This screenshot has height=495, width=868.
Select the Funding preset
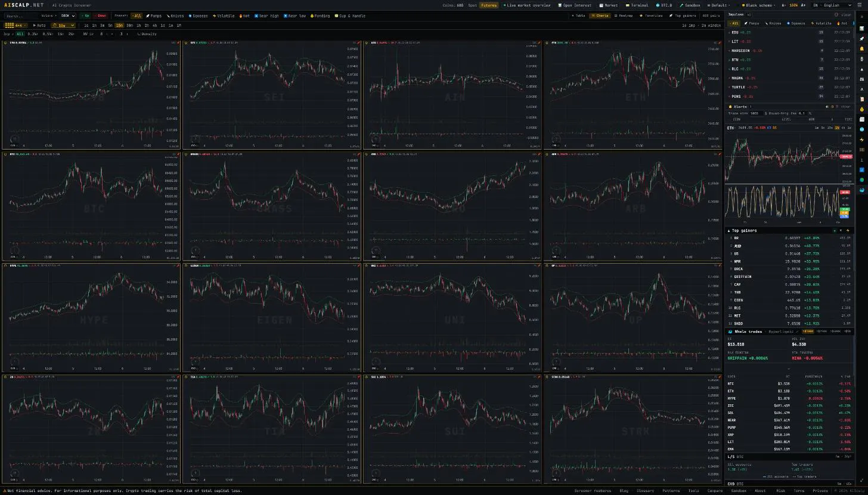click(x=320, y=16)
